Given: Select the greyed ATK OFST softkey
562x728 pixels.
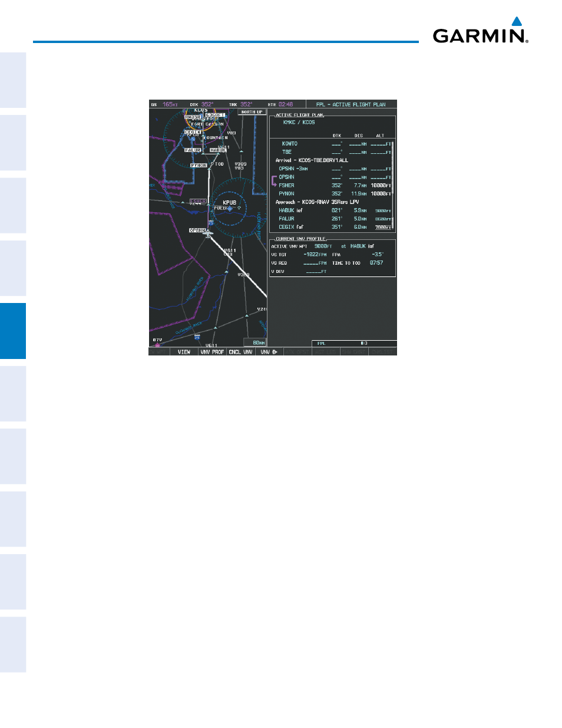Looking at the screenshot, I should tap(297, 352).
